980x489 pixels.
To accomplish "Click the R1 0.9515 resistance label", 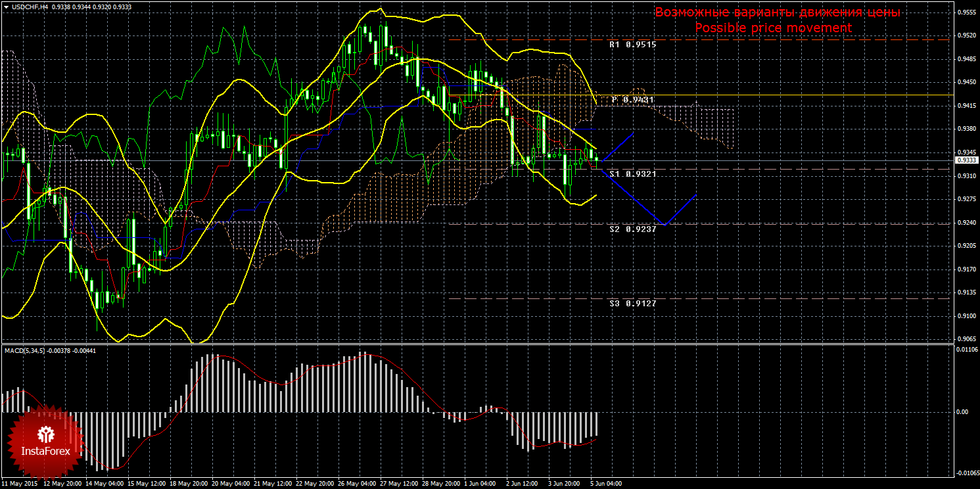I will (x=632, y=45).
